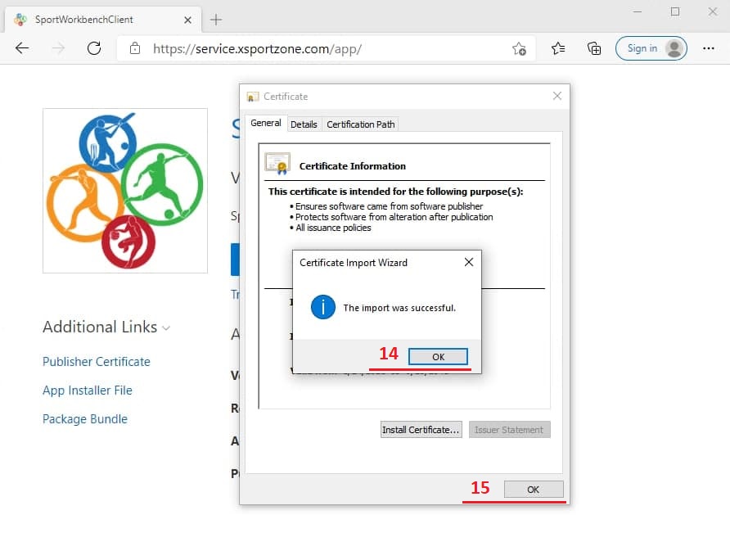Close the SportWorkbenchClient browser tab
The width and height of the screenshot is (730, 560).
click(x=186, y=19)
